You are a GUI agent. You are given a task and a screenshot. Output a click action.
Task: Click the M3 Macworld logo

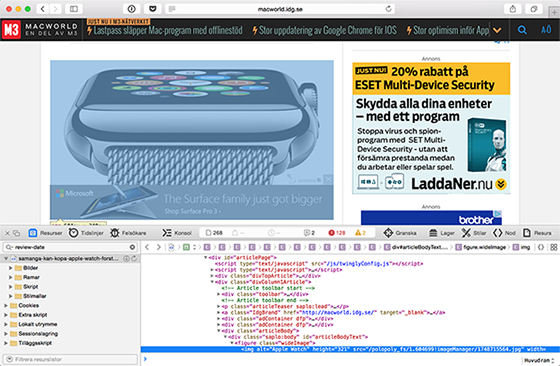[40, 30]
